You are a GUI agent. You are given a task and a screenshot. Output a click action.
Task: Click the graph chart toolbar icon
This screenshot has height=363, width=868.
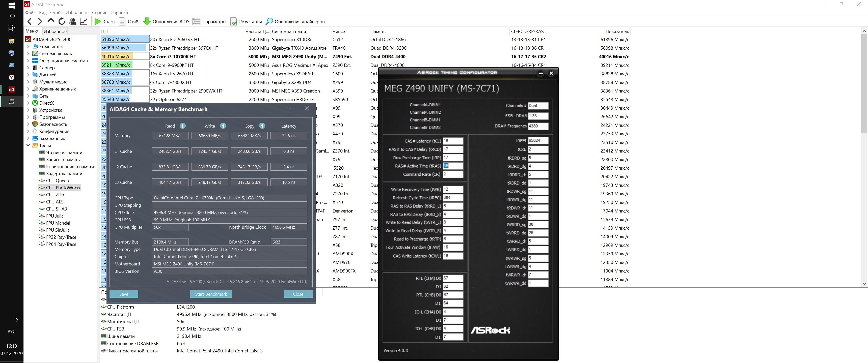point(84,21)
